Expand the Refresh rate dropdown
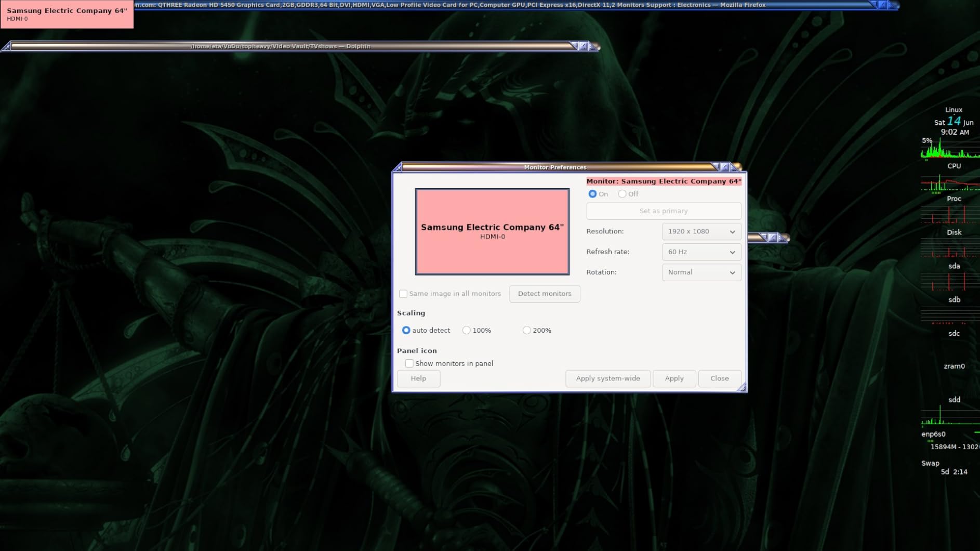 (x=701, y=252)
